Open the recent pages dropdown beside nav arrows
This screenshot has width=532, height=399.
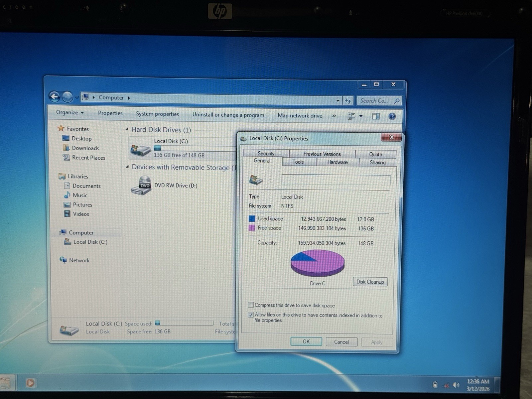76,97
